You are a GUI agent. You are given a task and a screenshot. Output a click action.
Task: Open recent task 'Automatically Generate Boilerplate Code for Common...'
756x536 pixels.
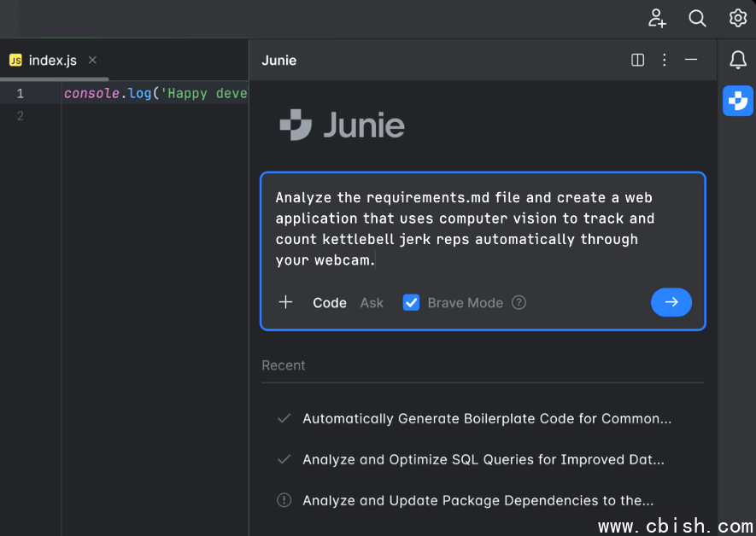[487, 418]
